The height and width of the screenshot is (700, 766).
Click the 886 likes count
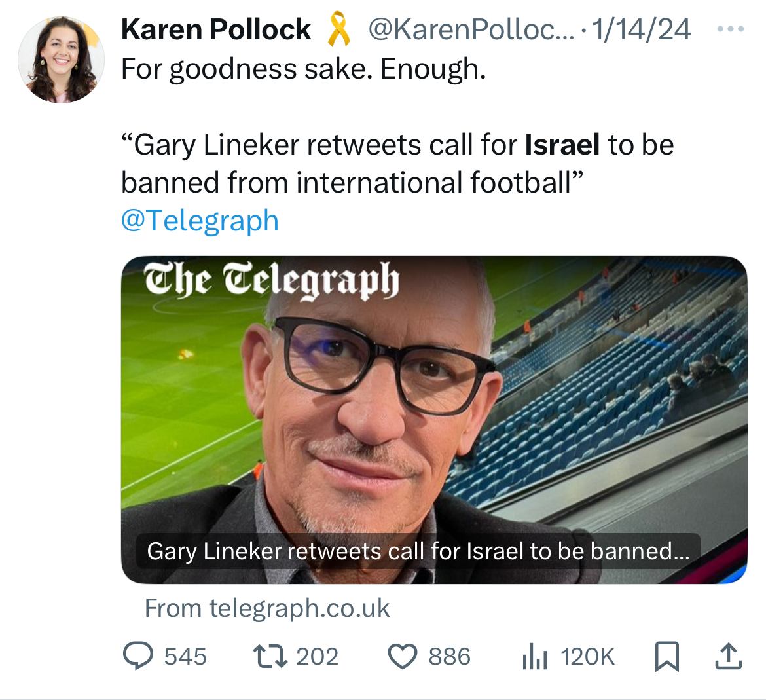point(449,657)
